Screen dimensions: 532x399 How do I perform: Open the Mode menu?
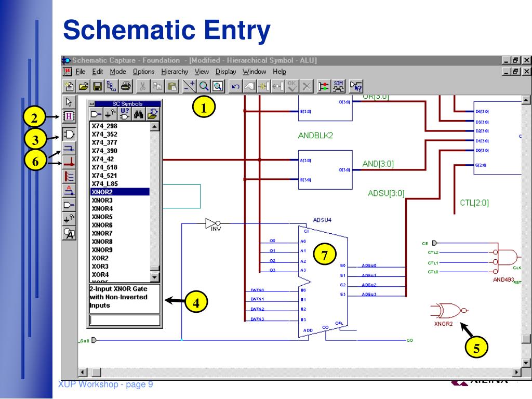coord(118,72)
